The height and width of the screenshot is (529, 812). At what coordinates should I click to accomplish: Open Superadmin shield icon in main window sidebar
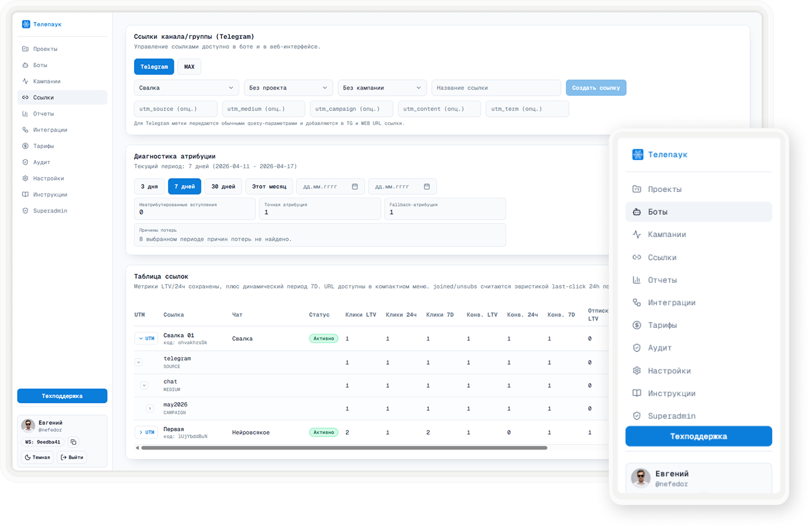click(x=25, y=211)
